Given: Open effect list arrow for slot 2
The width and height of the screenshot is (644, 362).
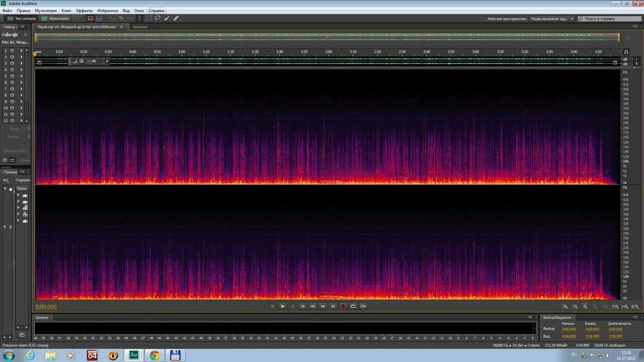Looking at the screenshot, I should click(21, 57).
